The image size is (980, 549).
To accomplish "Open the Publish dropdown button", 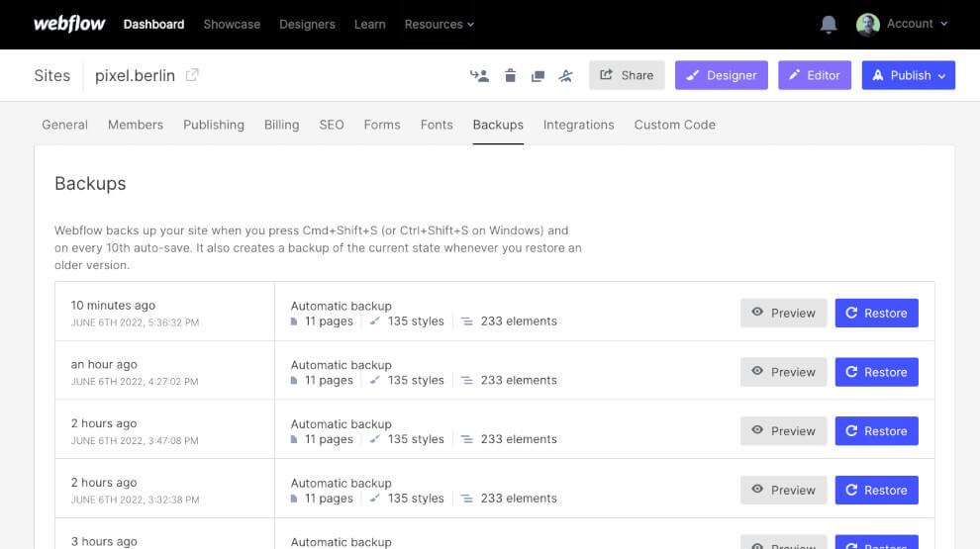I will coord(908,75).
